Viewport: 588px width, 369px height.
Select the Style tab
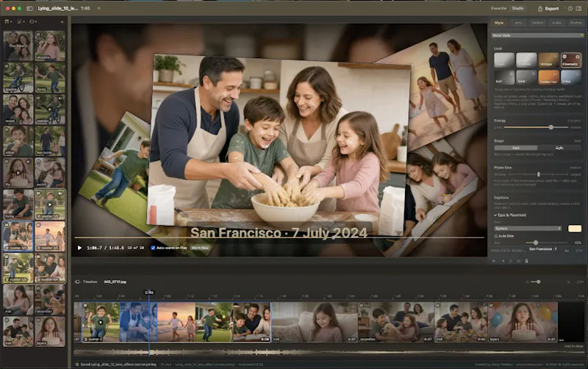[x=499, y=23]
